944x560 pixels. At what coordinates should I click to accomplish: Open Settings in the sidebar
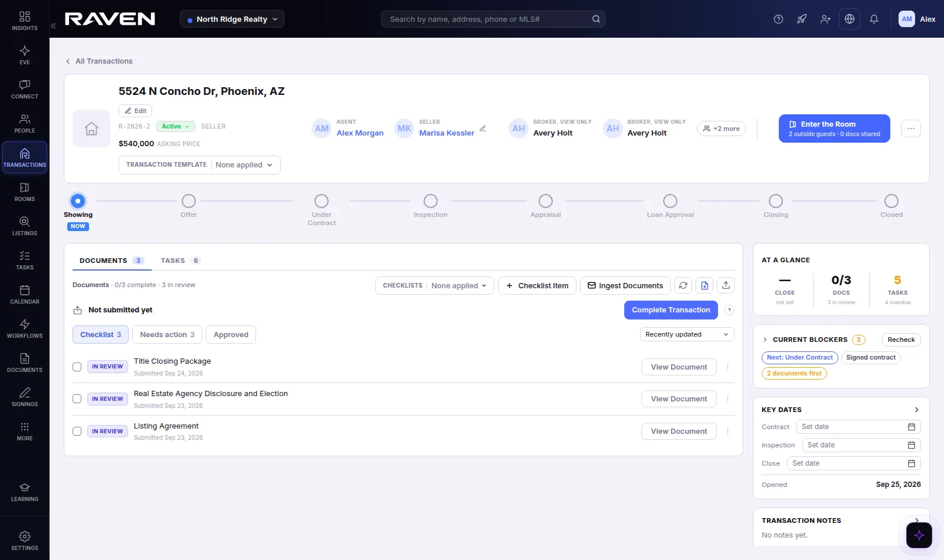coord(24,541)
